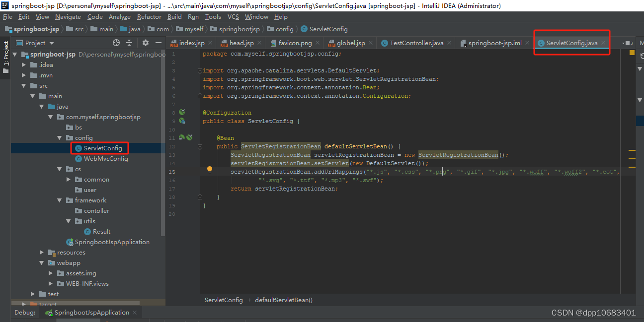This screenshot has width=644, height=322.
Task: Click the Spring gutter icon beside line 9
Action: pos(182,121)
